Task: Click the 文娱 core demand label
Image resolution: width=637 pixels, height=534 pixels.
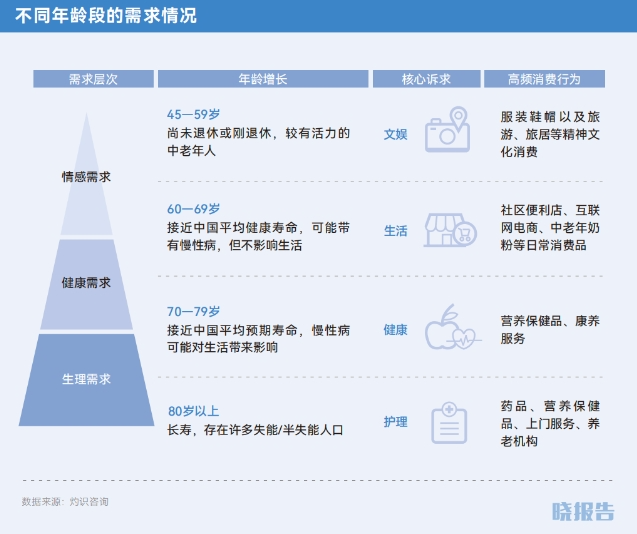Action: (x=395, y=134)
